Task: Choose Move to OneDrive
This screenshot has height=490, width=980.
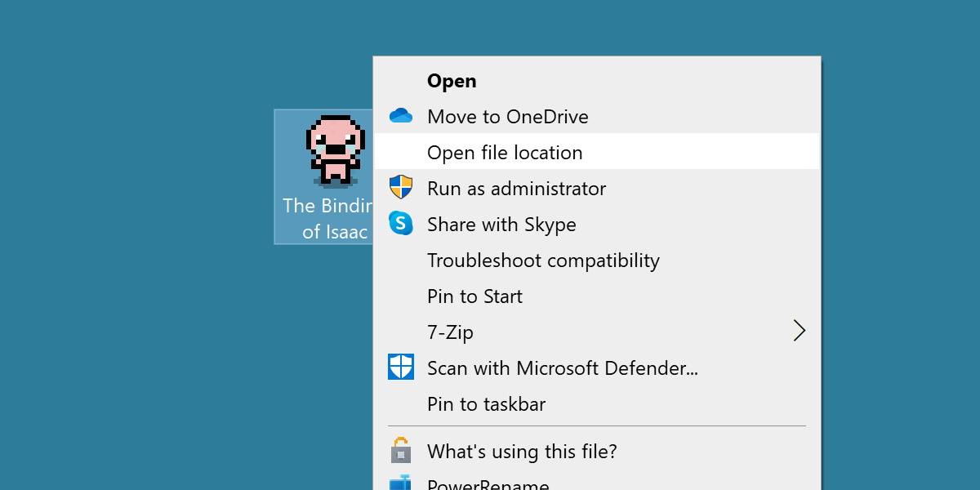Action: (x=597, y=116)
